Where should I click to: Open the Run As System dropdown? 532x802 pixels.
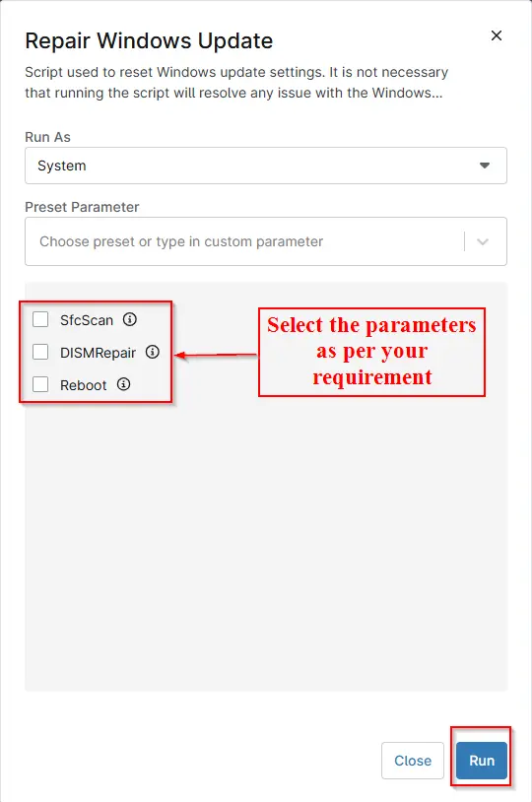(x=266, y=166)
